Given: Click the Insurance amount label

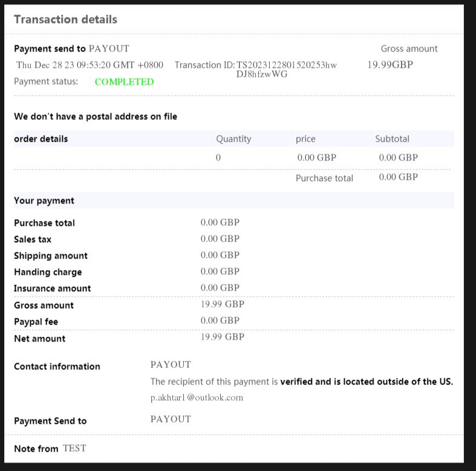Looking at the screenshot, I should [x=52, y=288].
